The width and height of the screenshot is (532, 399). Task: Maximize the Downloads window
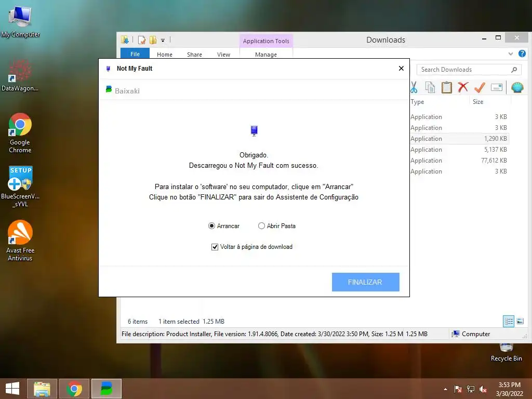coord(498,37)
